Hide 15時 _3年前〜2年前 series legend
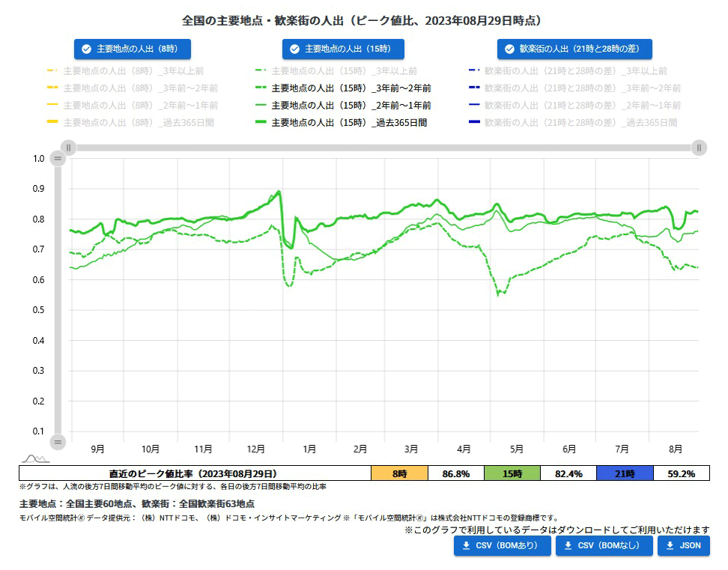728x570 pixels. coord(343,88)
